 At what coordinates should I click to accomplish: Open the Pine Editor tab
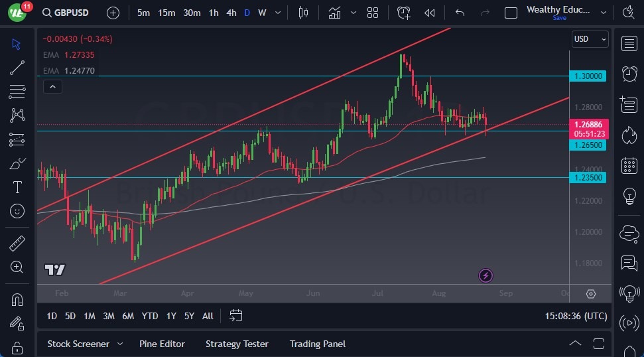click(x=162, y=344)
